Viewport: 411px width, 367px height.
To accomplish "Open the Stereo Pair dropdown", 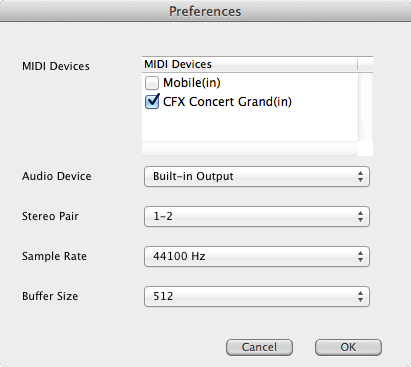I will click(257, 216).
